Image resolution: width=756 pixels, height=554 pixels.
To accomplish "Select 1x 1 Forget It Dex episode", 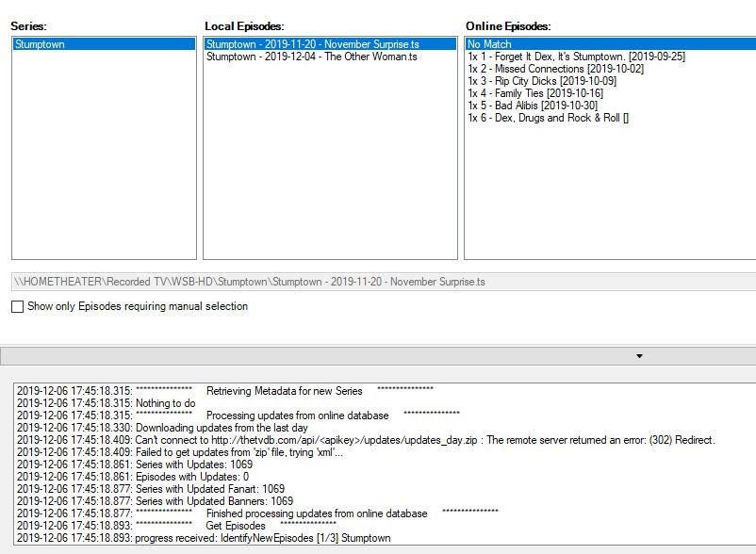I will tap(576, 57).
